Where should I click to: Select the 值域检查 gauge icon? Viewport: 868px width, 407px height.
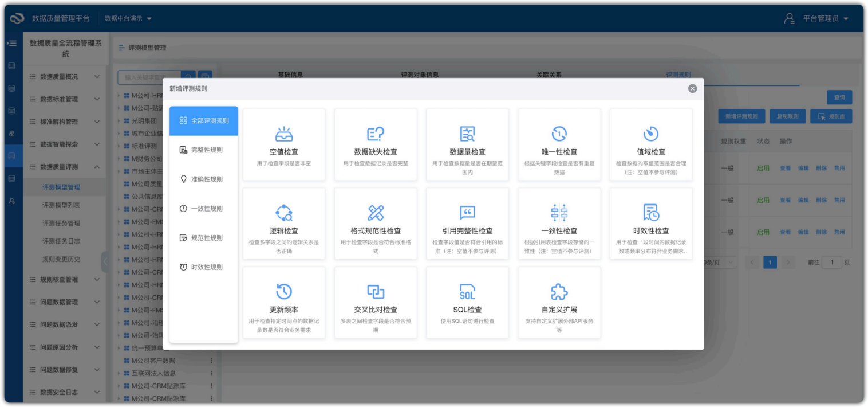651,134
